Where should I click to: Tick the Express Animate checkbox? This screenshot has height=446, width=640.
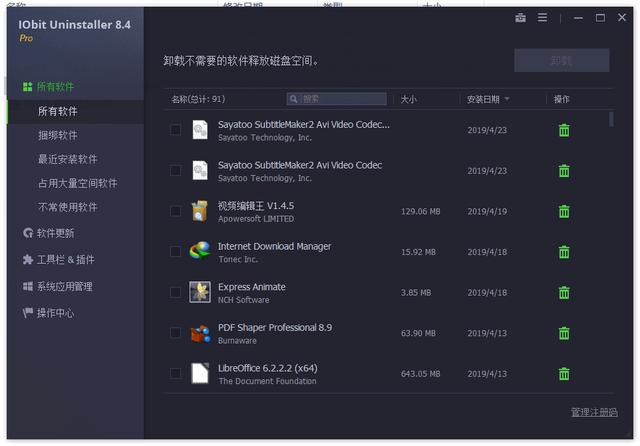(176, 292)
